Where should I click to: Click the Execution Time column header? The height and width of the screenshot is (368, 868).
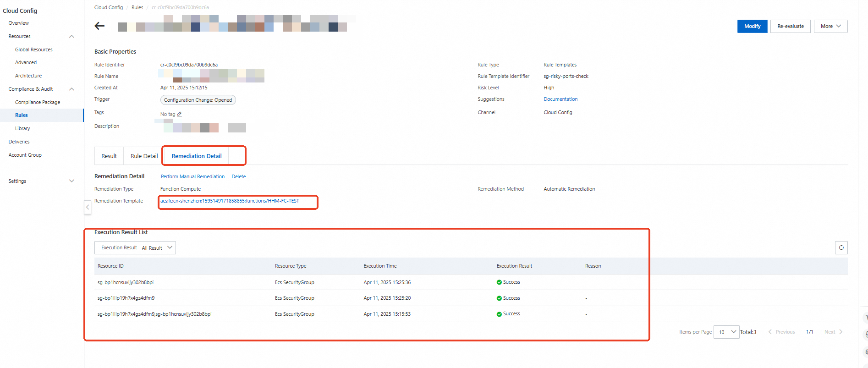(x=380, y=266)
